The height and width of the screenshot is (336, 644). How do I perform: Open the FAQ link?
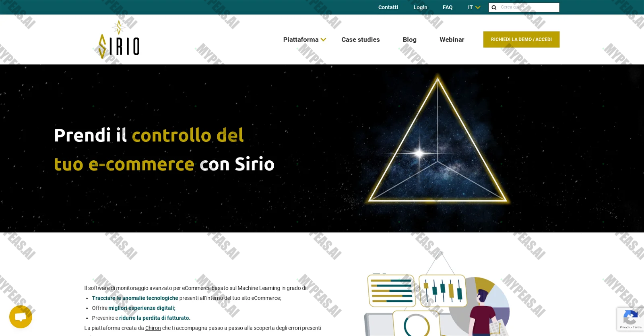click(x=448, y=7)
